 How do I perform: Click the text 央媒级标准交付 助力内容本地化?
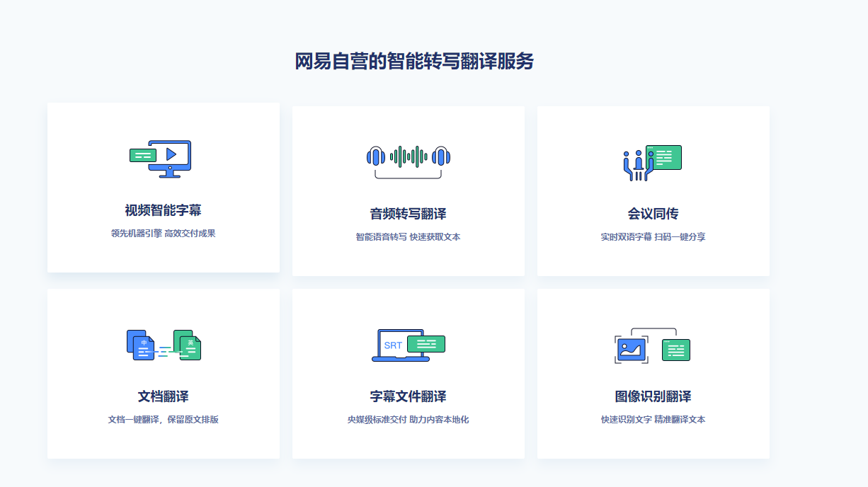pos(409,420)
